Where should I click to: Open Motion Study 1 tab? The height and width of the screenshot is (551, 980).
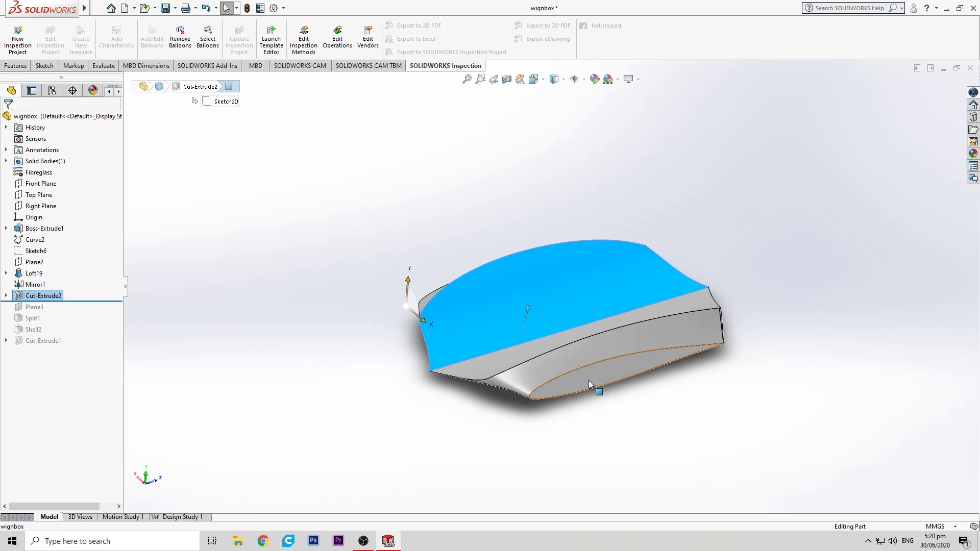[x=123, y=517]
